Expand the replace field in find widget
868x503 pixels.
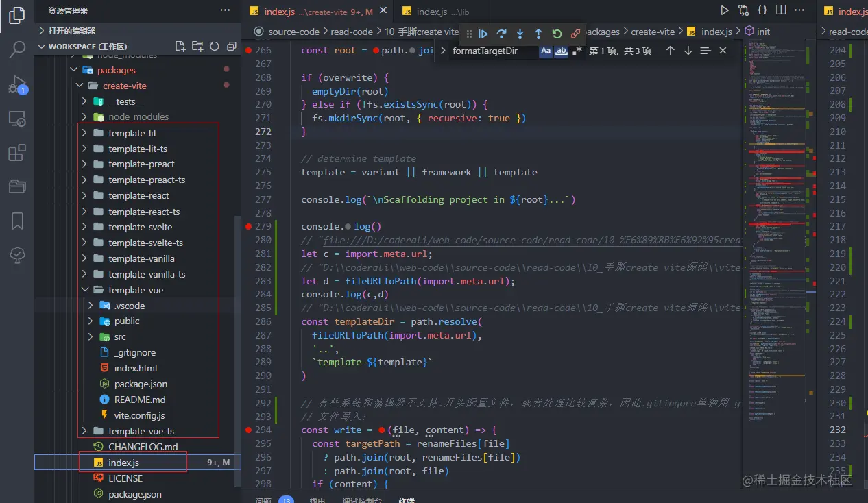point(443,51)
